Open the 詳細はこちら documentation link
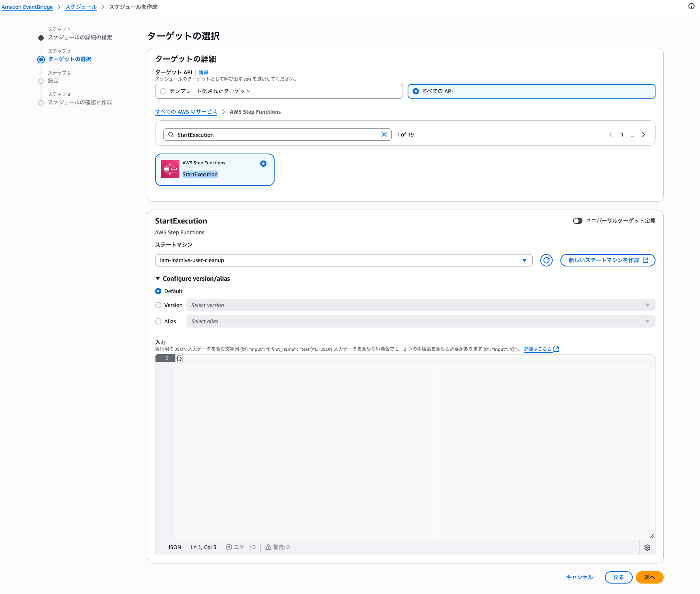Image resolution: width=700 pixels, height=594 pixels. click(x=541, y=349)
